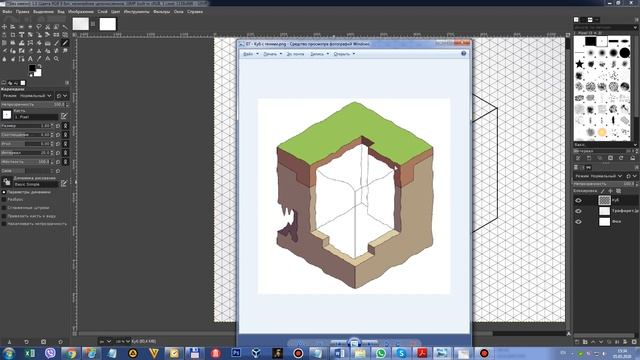This screenshot has width=640, height=360.
Task: Adjust the Непрозрачность slider in tool options
Action: (x=34, y=105)
